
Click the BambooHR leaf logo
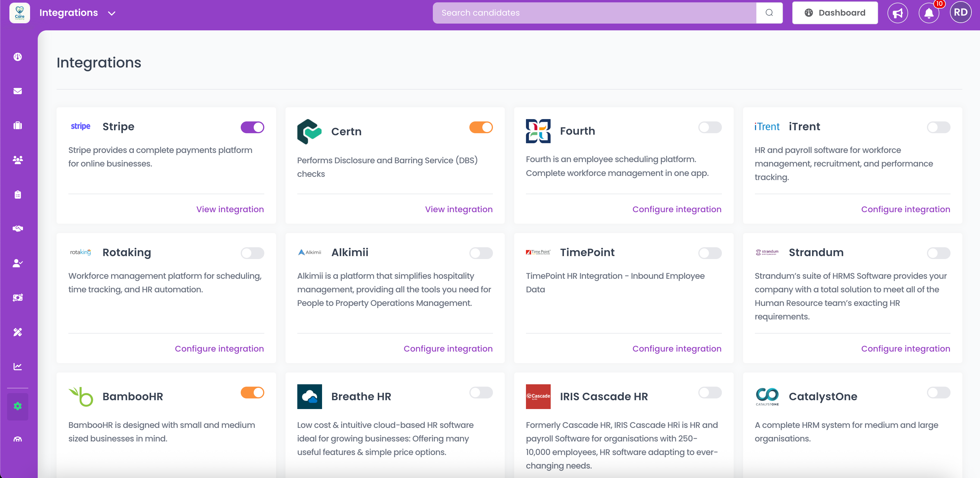click(81, 397)
